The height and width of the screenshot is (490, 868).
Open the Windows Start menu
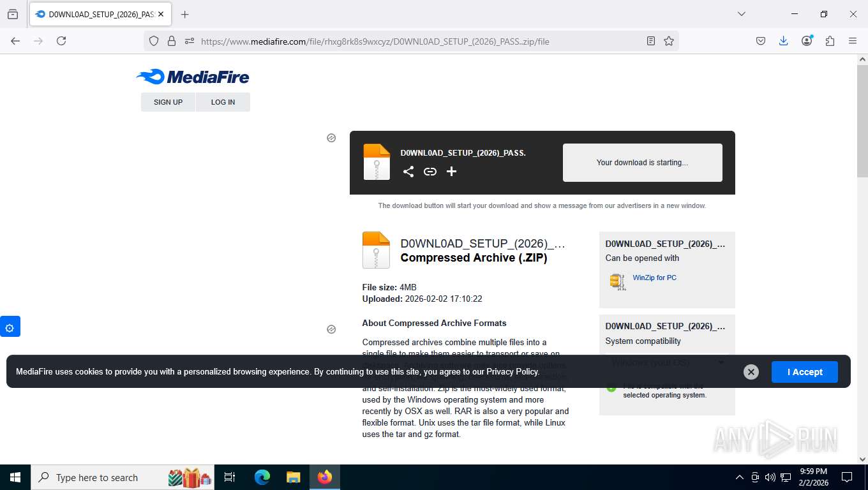pyautogui.click(x=15, y=477)
